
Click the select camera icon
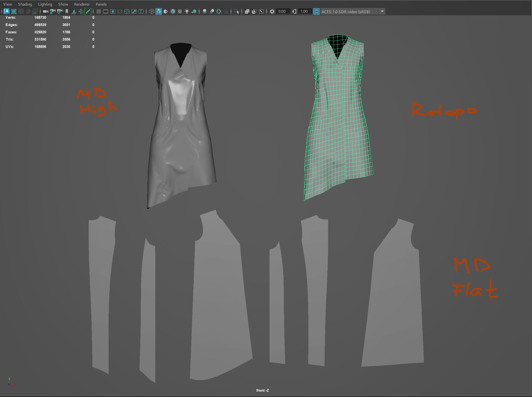click(45, 11)
